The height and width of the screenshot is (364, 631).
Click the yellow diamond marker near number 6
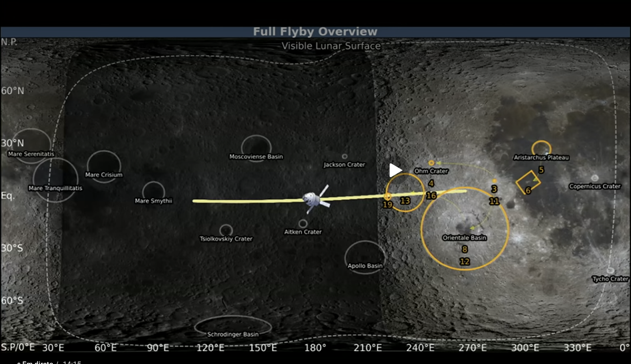click(x=528, y=181)
